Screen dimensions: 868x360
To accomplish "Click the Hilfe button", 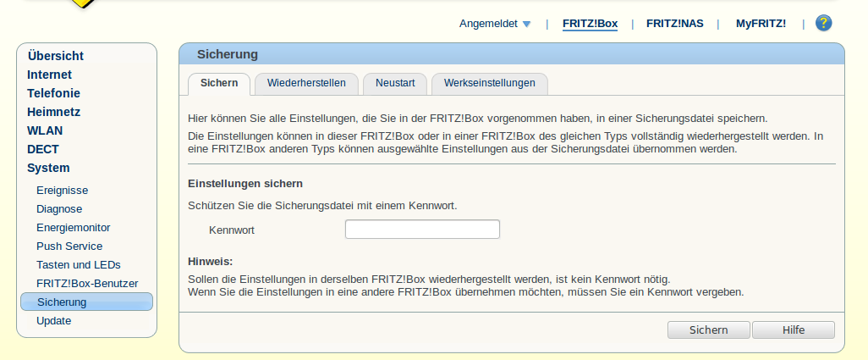I will click(794, 330).
